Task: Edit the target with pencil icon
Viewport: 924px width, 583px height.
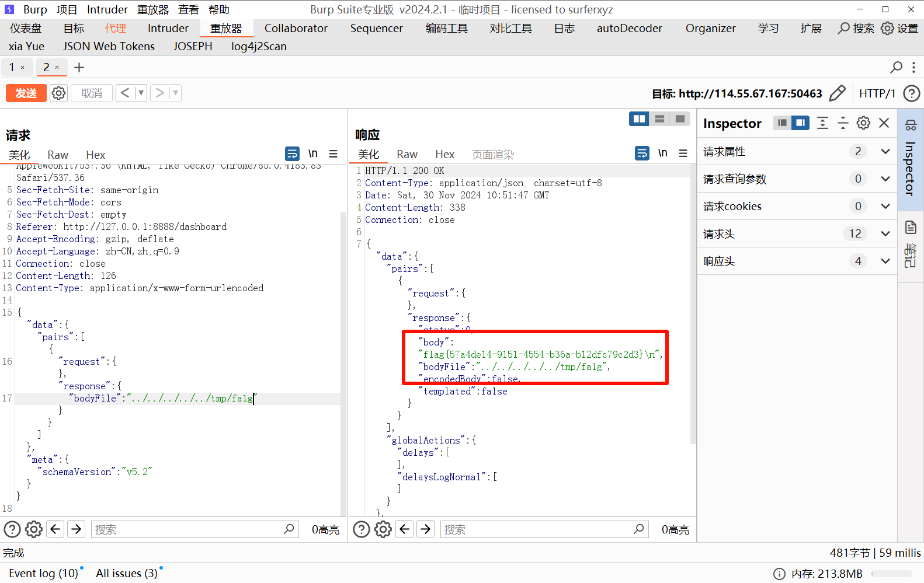Action: point(837,93)
